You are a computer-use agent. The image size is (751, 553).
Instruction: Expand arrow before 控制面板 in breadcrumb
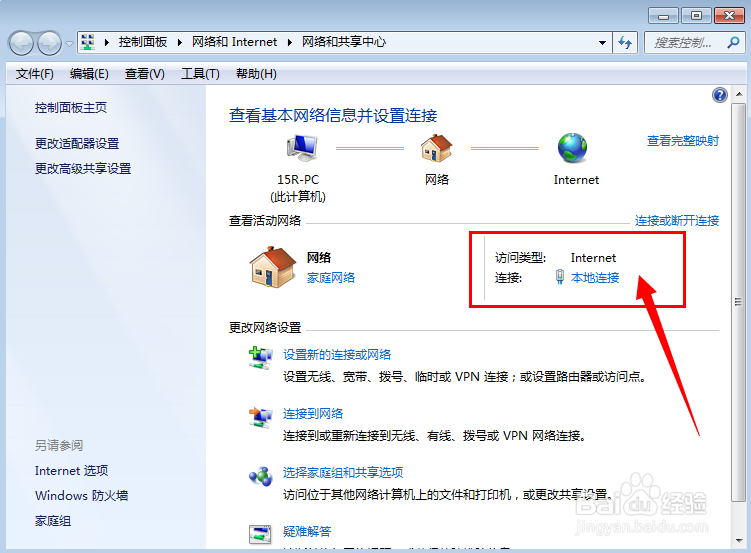107,42
